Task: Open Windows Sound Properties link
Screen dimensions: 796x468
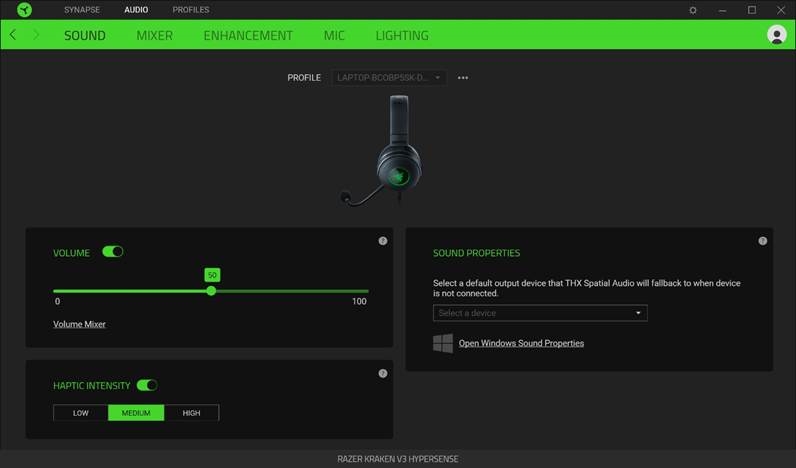Action: [521, 343]
